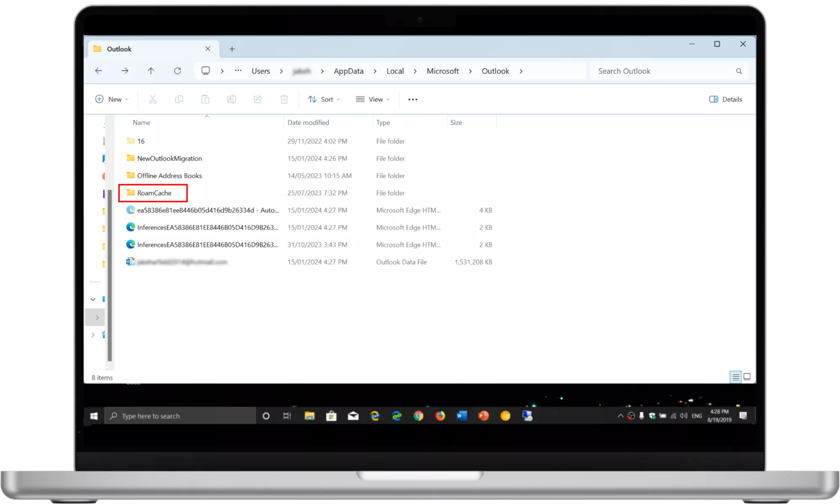Click the Search Outlook input field
This screenshot has width=840, height=504.
pyautogui.click(x=664, y=71)
